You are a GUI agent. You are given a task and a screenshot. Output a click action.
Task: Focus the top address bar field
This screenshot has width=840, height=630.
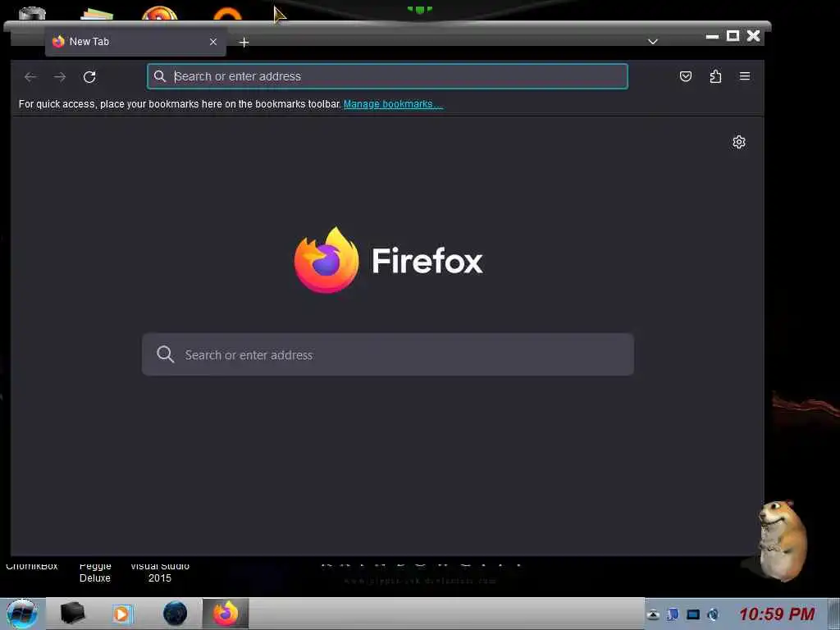[x=387, y=76]
